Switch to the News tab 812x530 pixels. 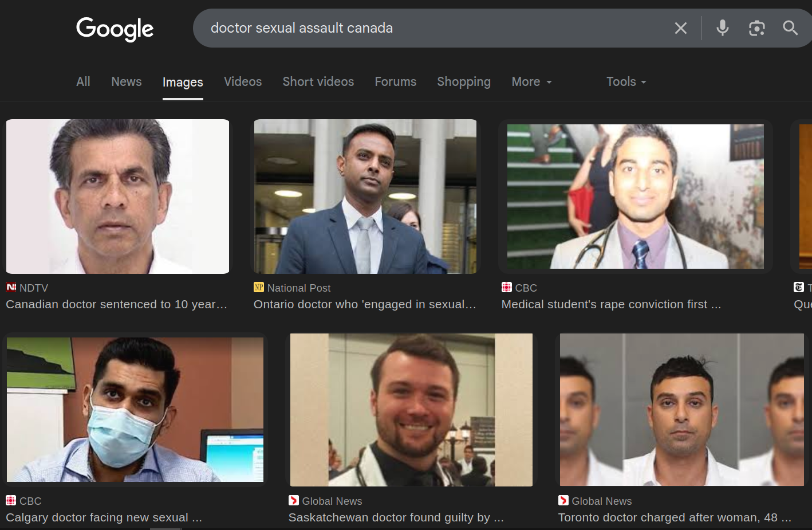[126, 82]
